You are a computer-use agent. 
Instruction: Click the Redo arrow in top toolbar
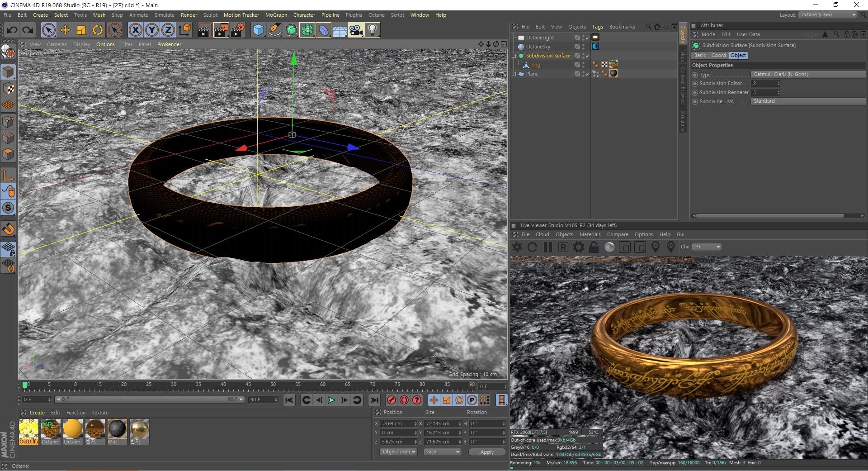(28, 30)
